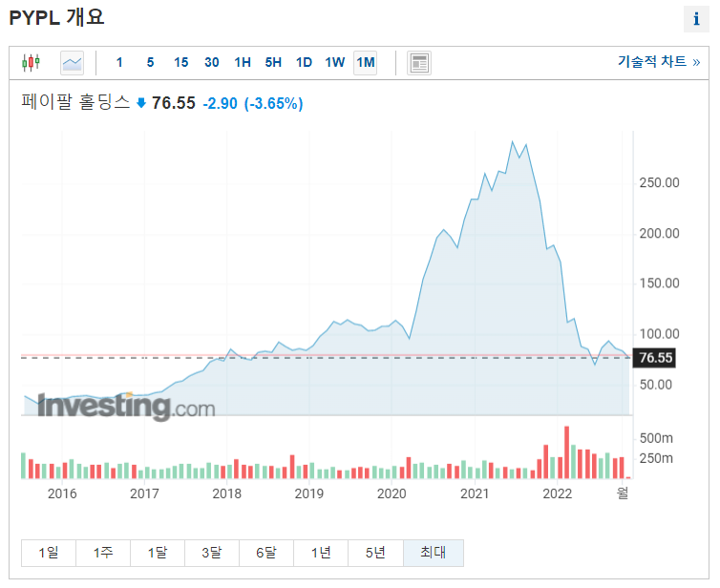Open the 기술적 차트 link
This screenshot has width=720, height=588.
point(659,61)
